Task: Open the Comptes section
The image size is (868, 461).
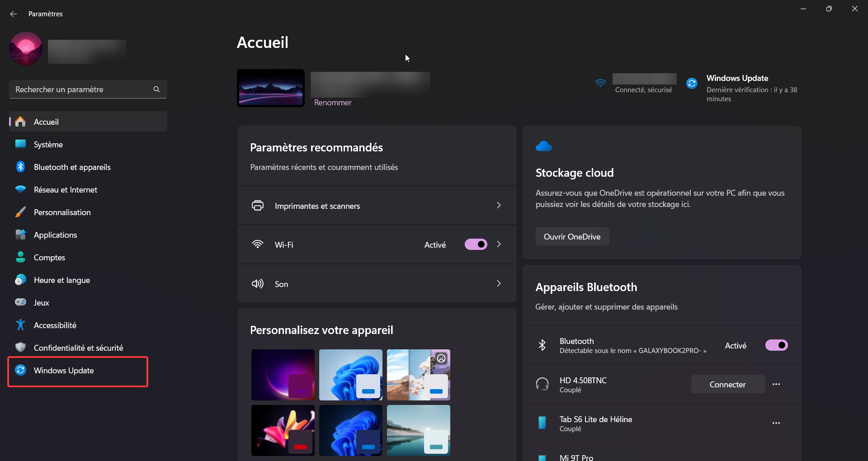Action: [88, 257]
